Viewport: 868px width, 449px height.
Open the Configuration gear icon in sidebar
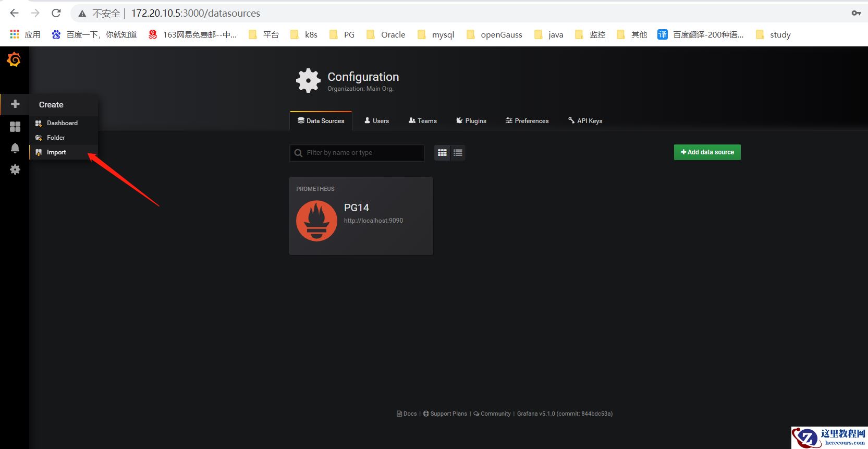click(x=15, y=169)
